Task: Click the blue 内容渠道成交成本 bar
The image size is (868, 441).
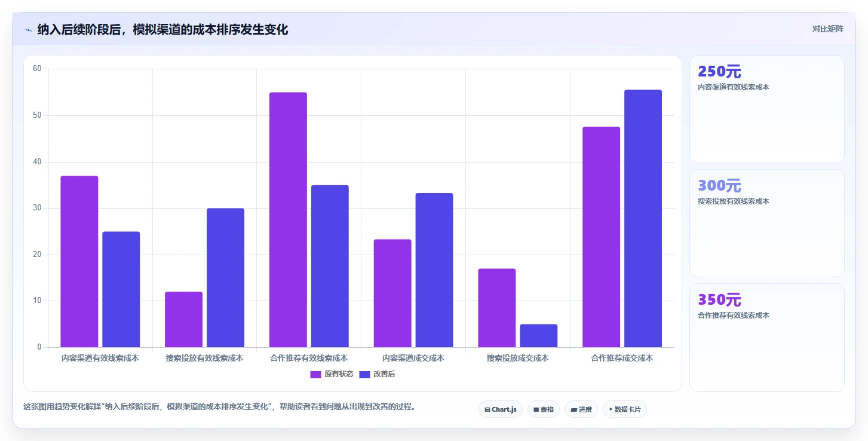Action: point(434,270)
